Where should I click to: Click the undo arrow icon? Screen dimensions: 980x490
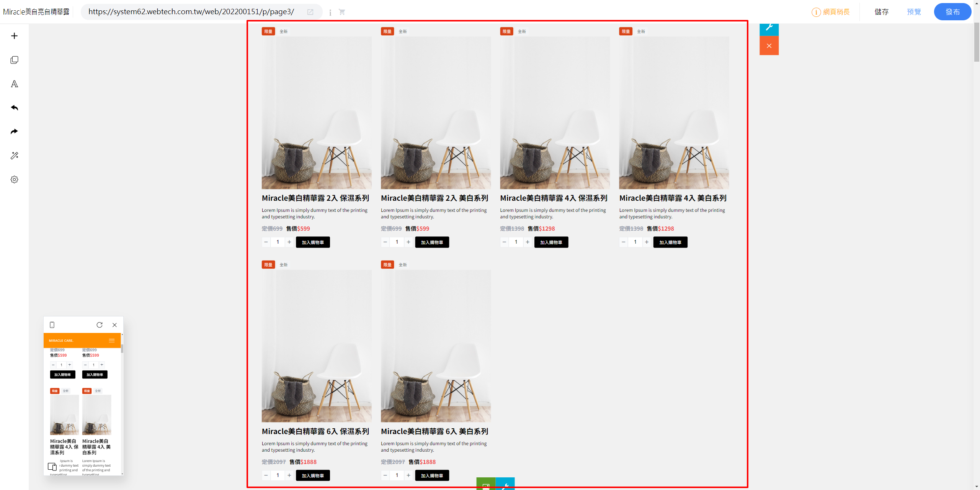pyautogui.click(x=14, y=108)
